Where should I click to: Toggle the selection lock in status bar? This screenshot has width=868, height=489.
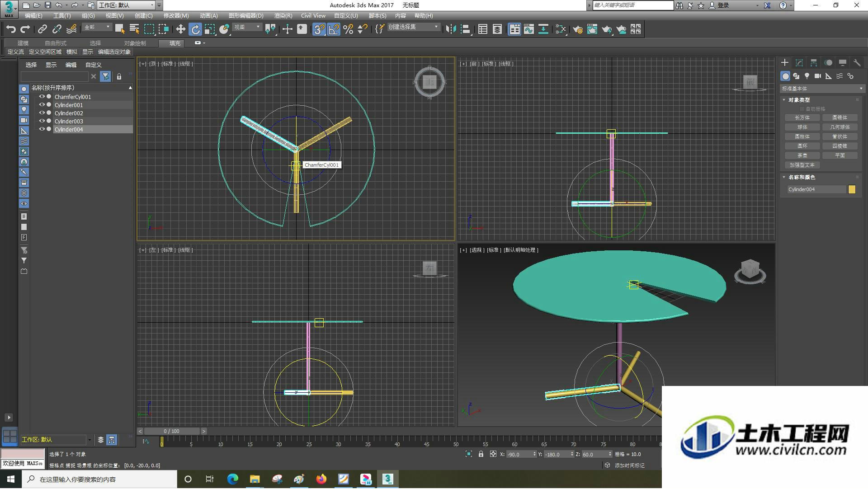click(x=481, y=454)
